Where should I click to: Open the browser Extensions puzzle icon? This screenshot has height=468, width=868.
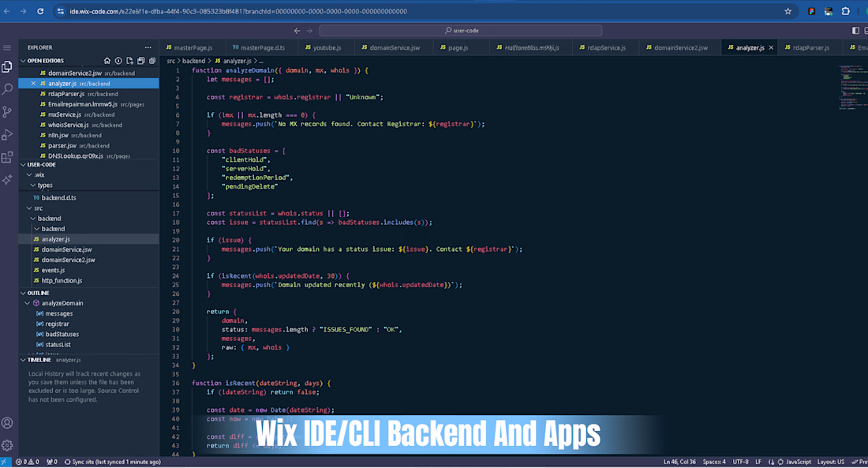[845, 11]
